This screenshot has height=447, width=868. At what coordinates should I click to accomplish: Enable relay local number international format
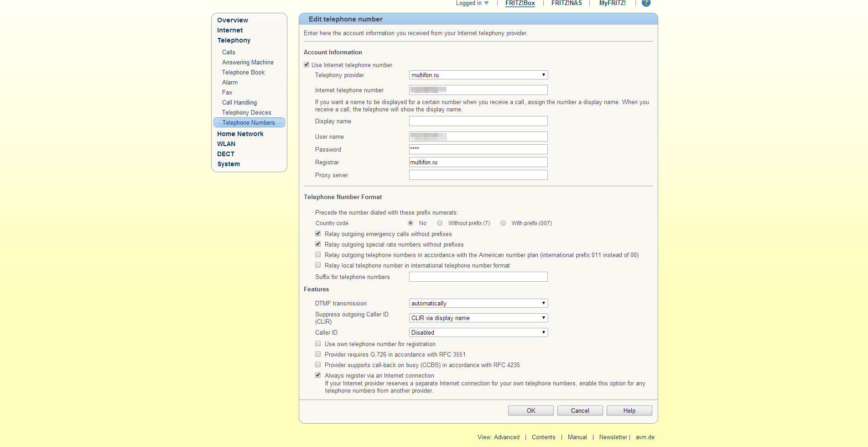pos(318,265)
